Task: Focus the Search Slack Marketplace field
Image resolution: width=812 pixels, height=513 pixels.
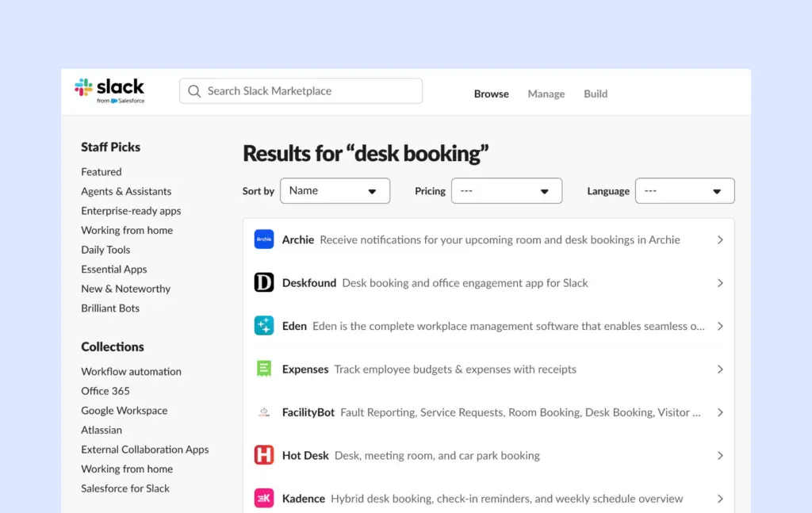Action: [x=301, y=91]
